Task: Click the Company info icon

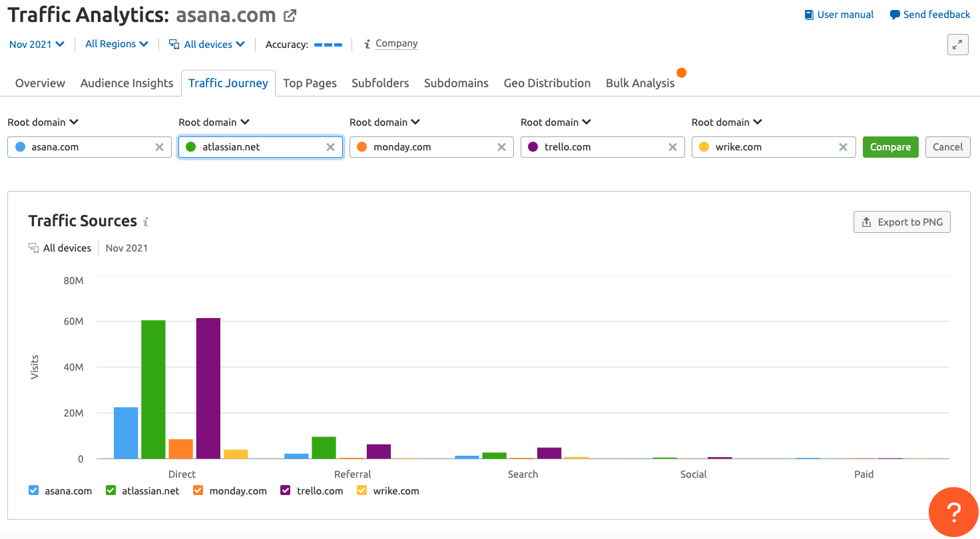Action: [x=367, y=44]
